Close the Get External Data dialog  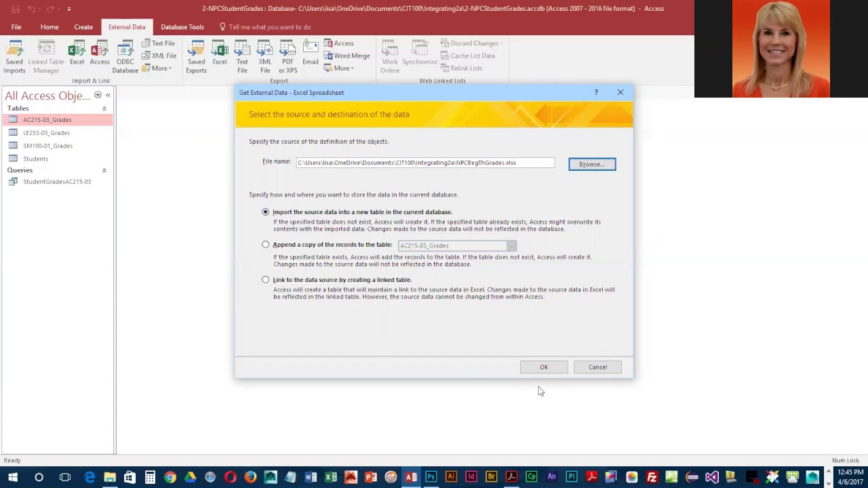point(620,92)
